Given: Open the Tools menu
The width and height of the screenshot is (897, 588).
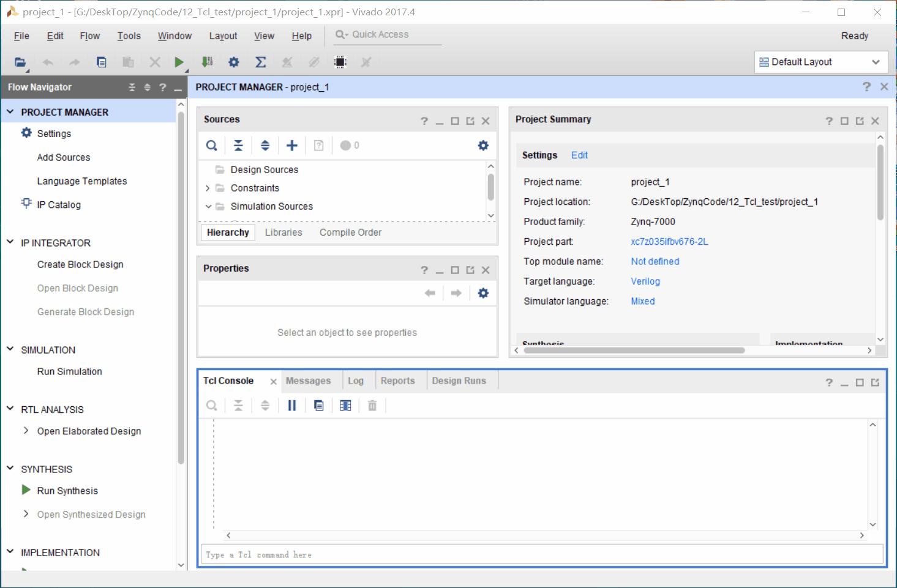Looking at the screenshot, I should click(129, 36).
